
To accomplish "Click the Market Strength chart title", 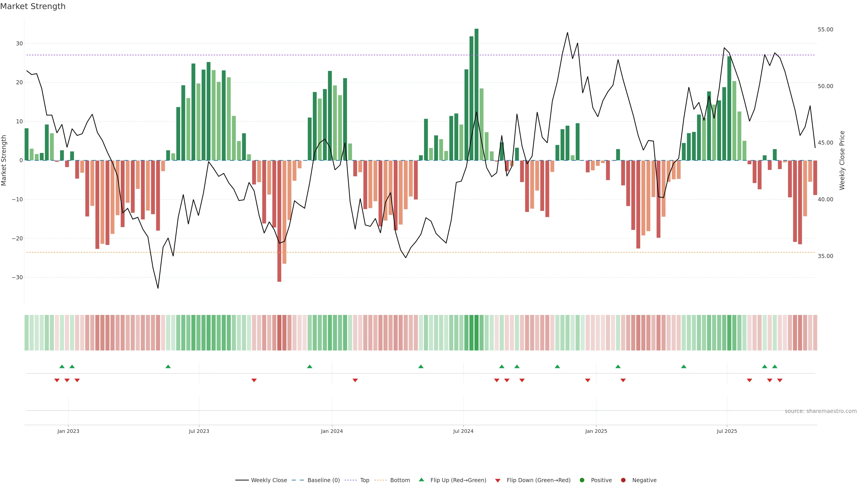I will pos(33,6).
